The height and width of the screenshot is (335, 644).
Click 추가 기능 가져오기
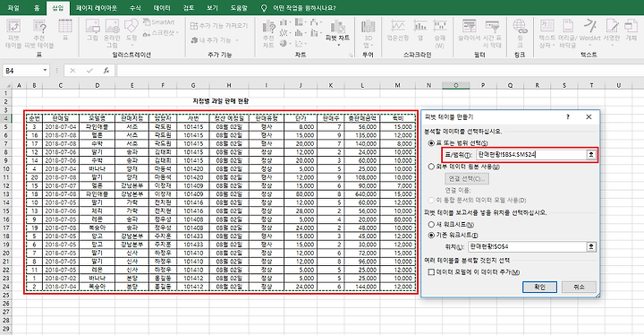click(219, 25)
